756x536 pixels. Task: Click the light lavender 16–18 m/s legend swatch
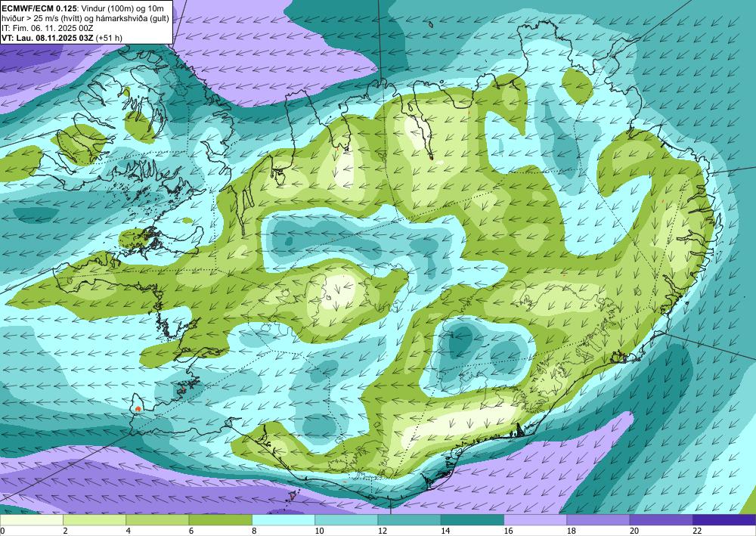point(535,520)
